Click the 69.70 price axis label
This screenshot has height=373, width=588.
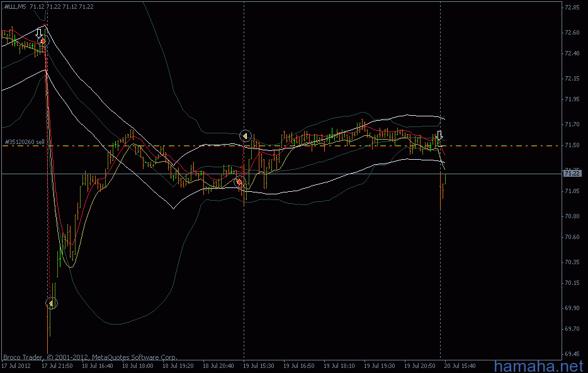coord(572,329)
